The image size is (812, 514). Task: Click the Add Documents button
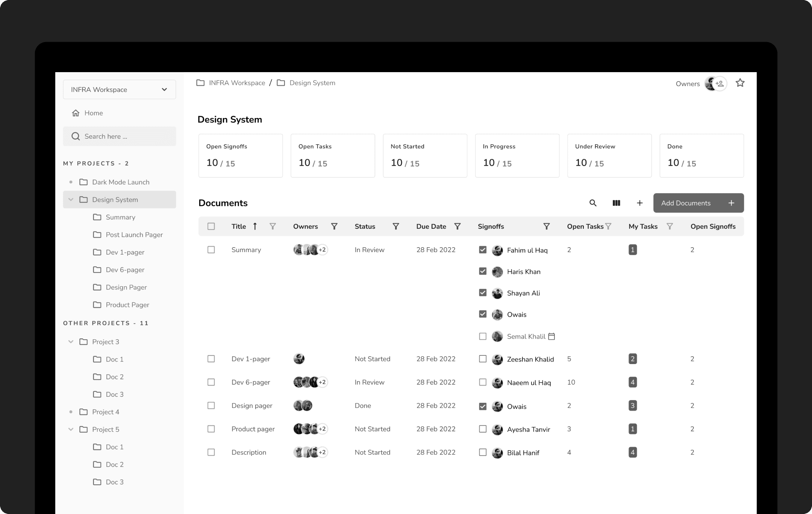[x=698, y=203]
